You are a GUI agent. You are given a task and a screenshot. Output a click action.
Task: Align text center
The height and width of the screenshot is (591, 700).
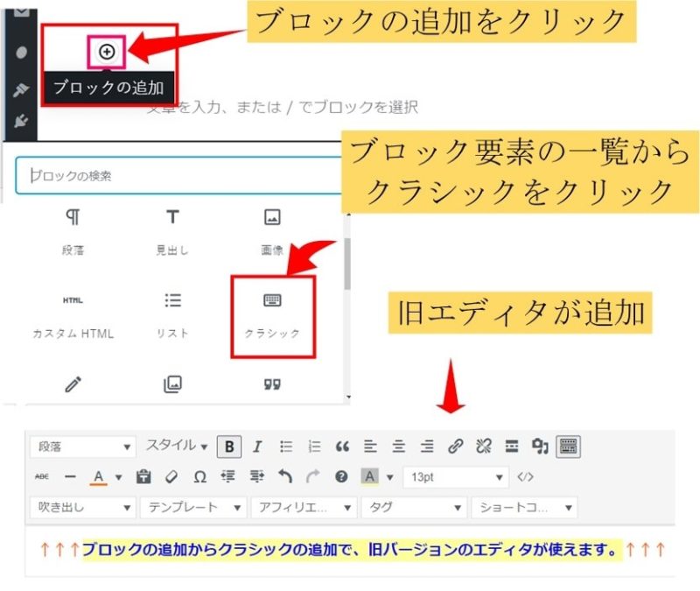399,447
